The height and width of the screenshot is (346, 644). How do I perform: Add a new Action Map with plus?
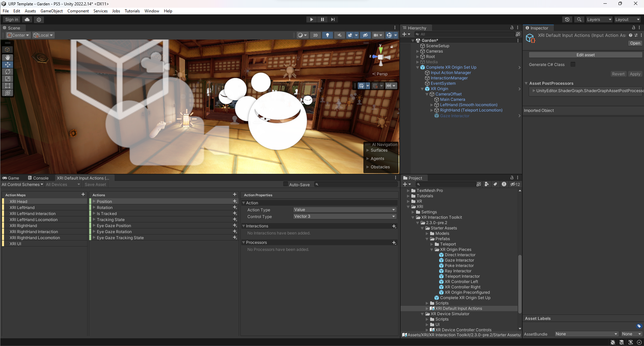coord(83,195)
